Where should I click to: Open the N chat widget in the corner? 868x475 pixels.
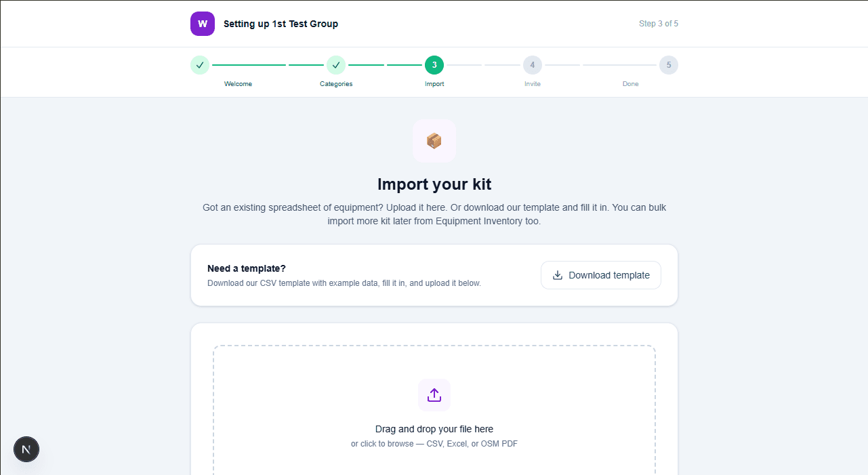(26, 449)
